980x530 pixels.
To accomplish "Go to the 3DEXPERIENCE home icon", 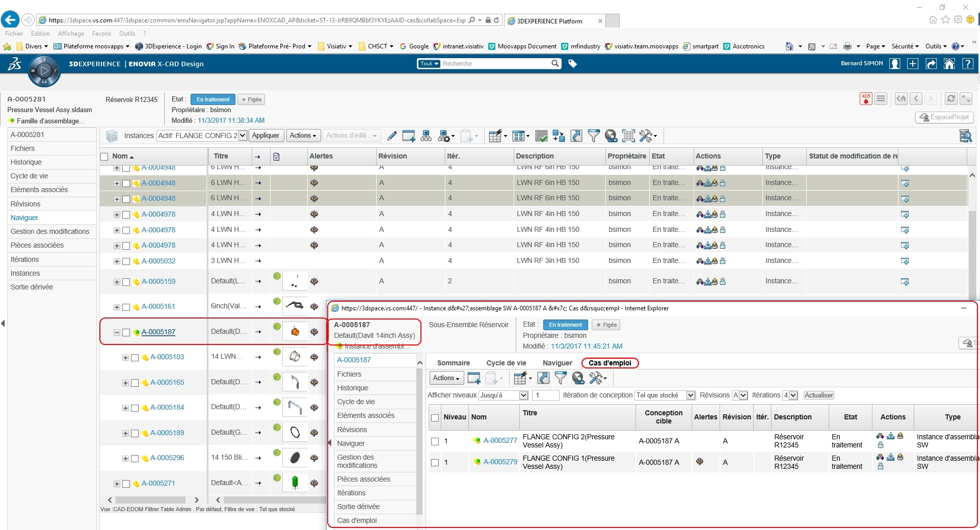I will point(949,64).
